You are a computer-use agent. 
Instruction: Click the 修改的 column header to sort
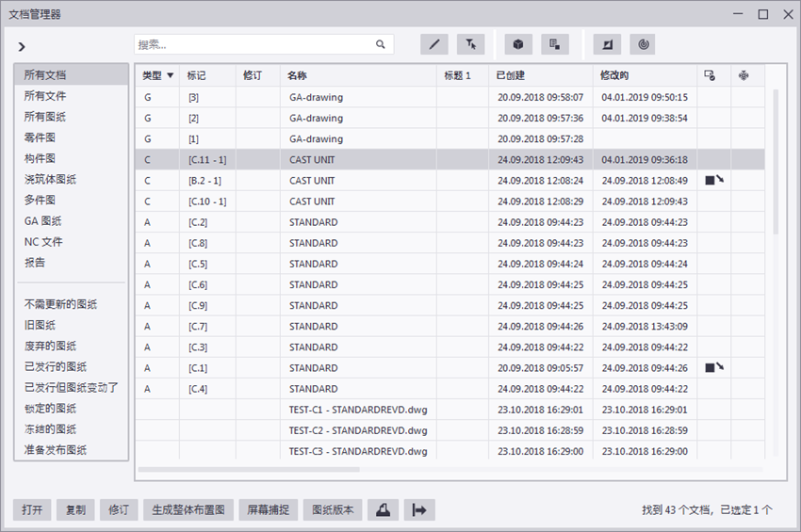tap(614, 75)
